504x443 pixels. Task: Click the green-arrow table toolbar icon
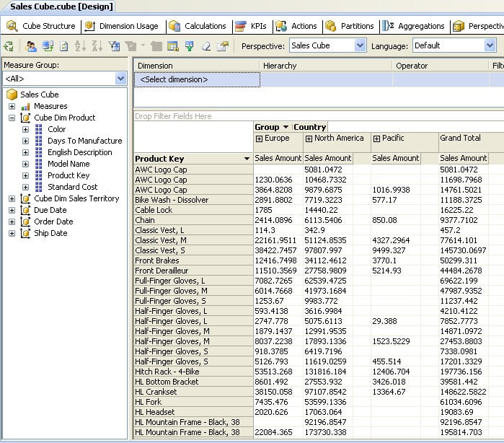(190, 46)
